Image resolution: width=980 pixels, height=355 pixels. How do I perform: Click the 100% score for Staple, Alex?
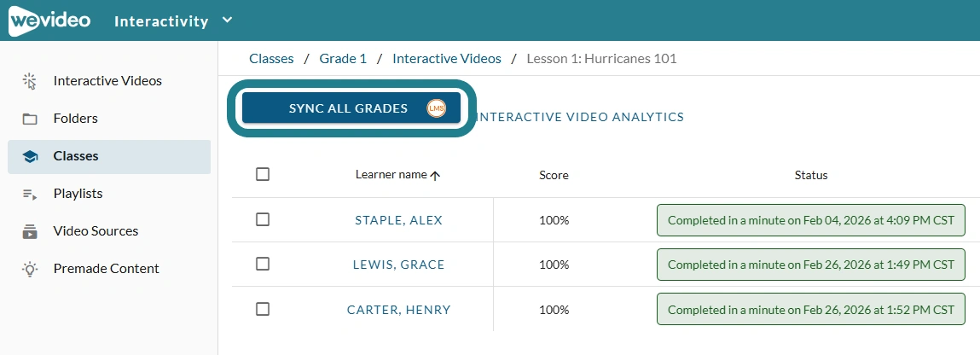554,220
